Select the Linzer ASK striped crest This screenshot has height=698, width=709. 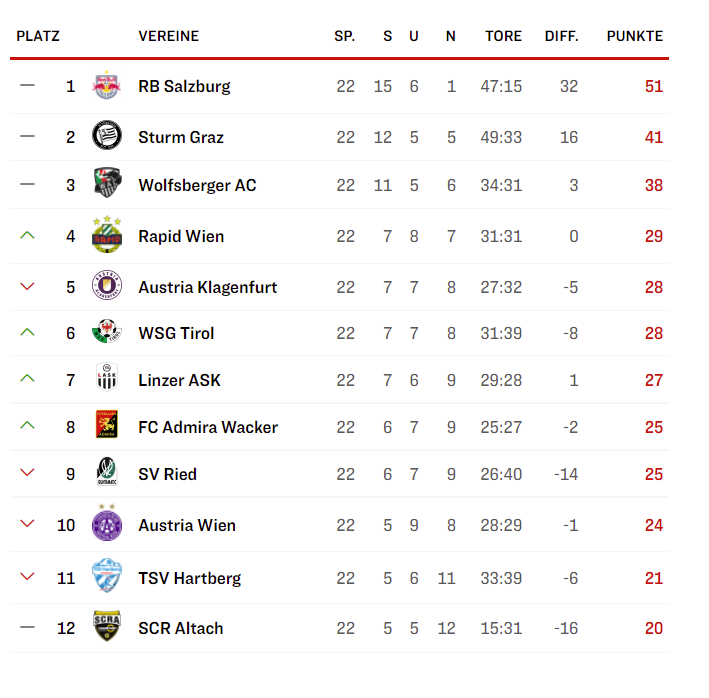(107, 377)
